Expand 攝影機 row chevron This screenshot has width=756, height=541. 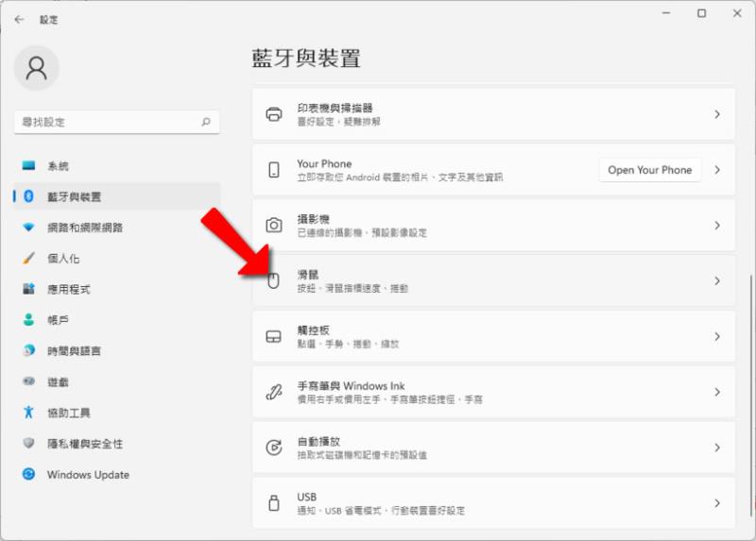[x=717, y=225]
